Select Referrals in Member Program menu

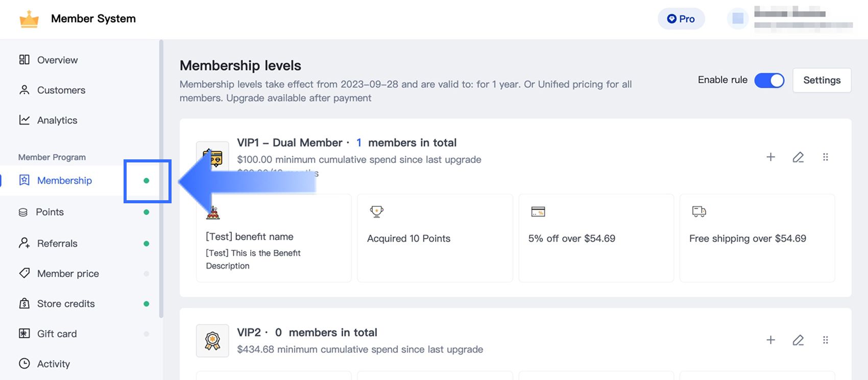pos(57,244)
